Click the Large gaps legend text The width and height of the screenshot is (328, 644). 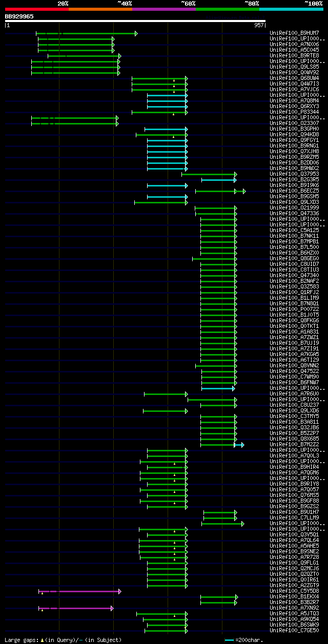click(63, 640)
